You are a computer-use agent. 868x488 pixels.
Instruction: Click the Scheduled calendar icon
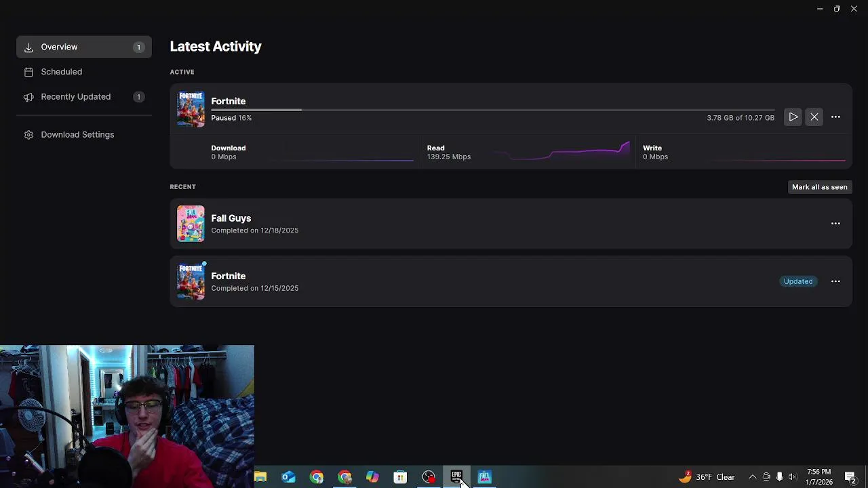coord(28,72)
